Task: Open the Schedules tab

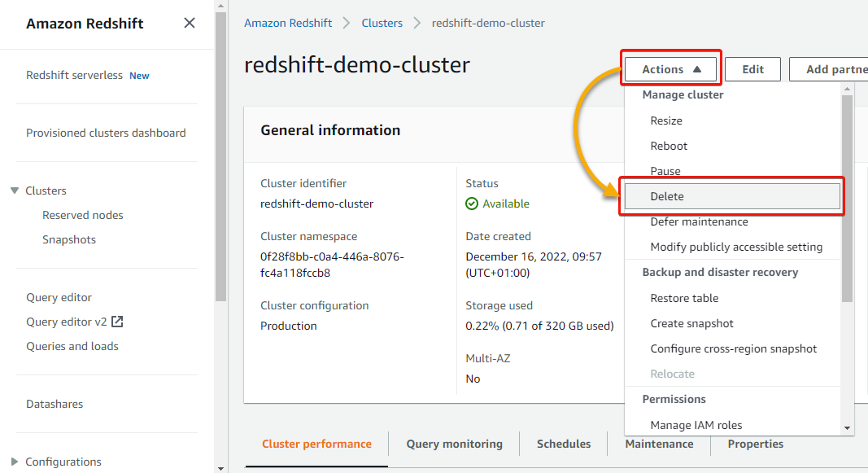Action: point(564,444)
